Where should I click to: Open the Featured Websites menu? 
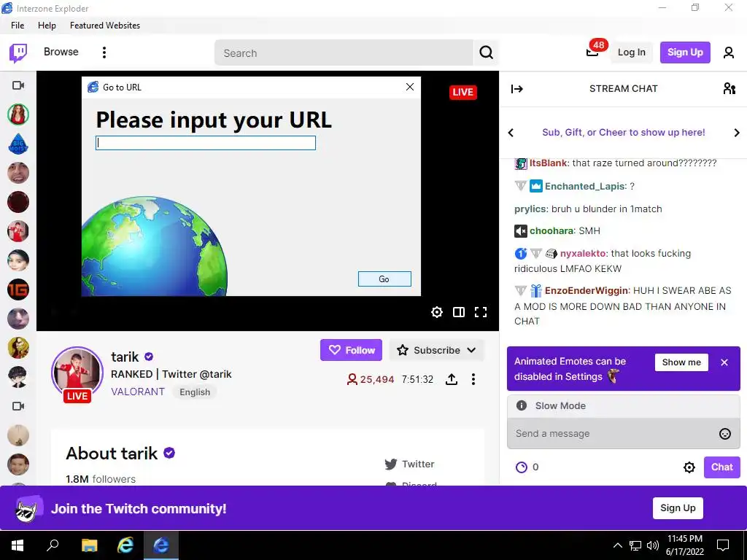(105, 26)
